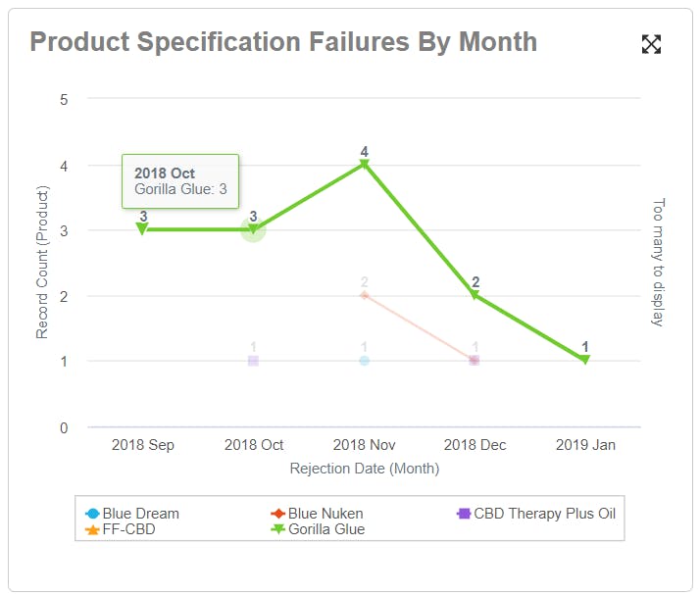
Task: Click the Rejection Date (Month) axis title
Action: 364,469
